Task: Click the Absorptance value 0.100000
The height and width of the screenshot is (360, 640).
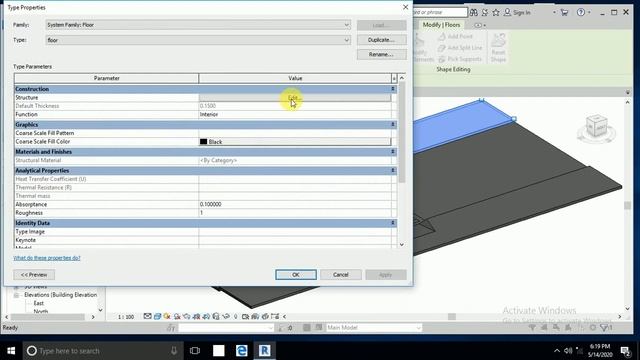Action: click(295, 204)
